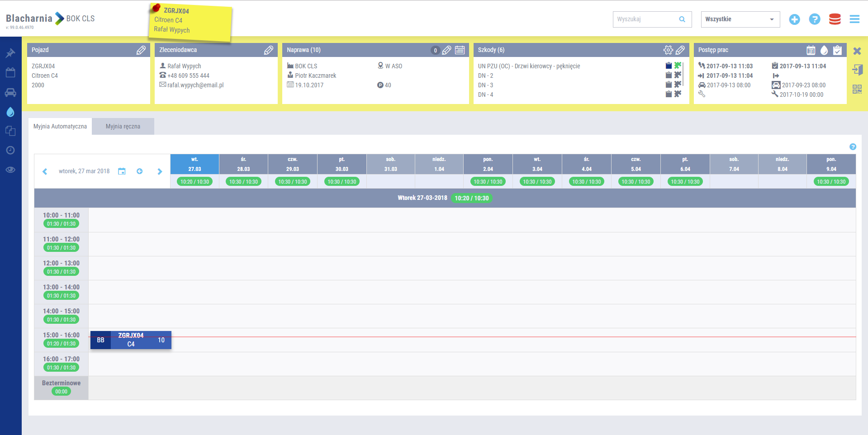Open the car icon in left sidebar

click(10, 93)
